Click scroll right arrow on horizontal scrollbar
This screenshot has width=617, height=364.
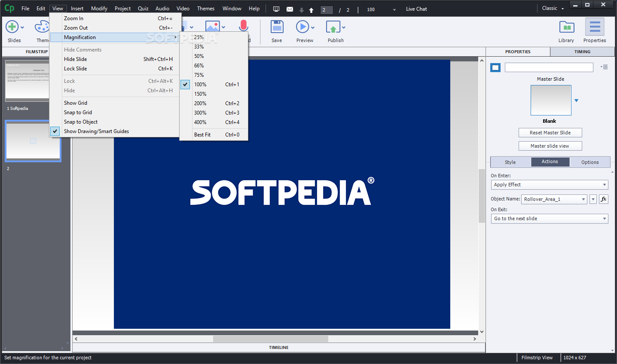click(475, 339)
